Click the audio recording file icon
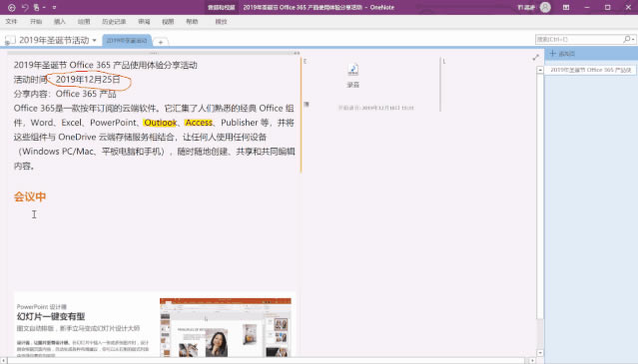Viewport: 638px width, 364px height. (353, 70)
